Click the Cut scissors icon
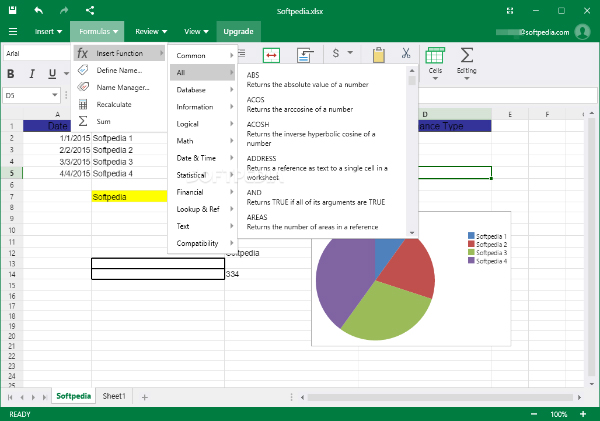The image size is (600, 421). [x=406, y=54]
